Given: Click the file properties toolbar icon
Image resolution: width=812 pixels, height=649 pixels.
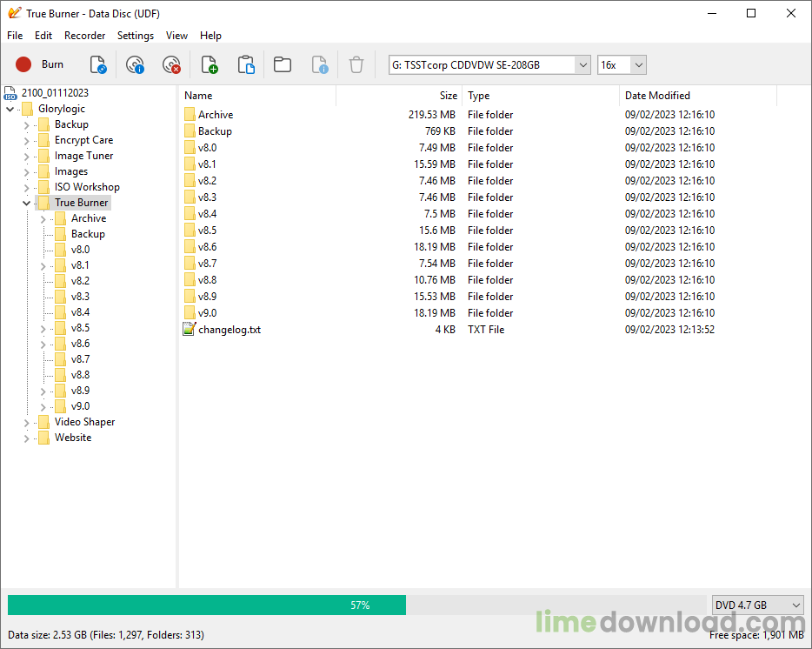Looking at the screenshot, I should (x=320, y=64).
